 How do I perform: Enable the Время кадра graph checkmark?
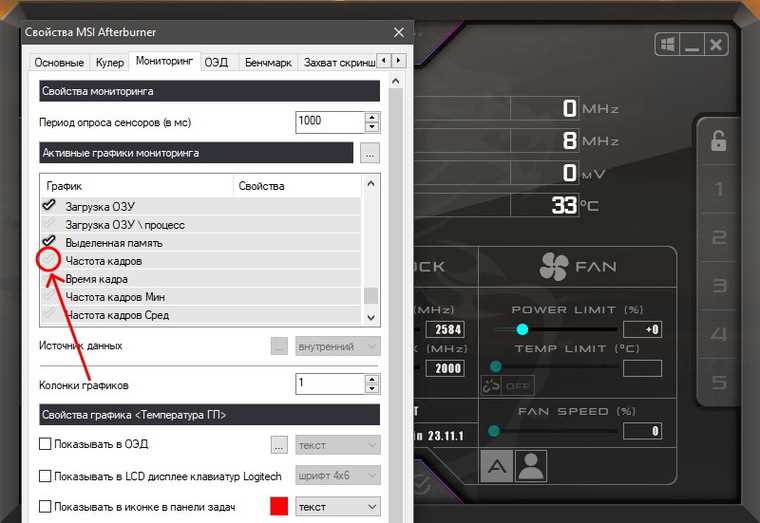(49, 278)
